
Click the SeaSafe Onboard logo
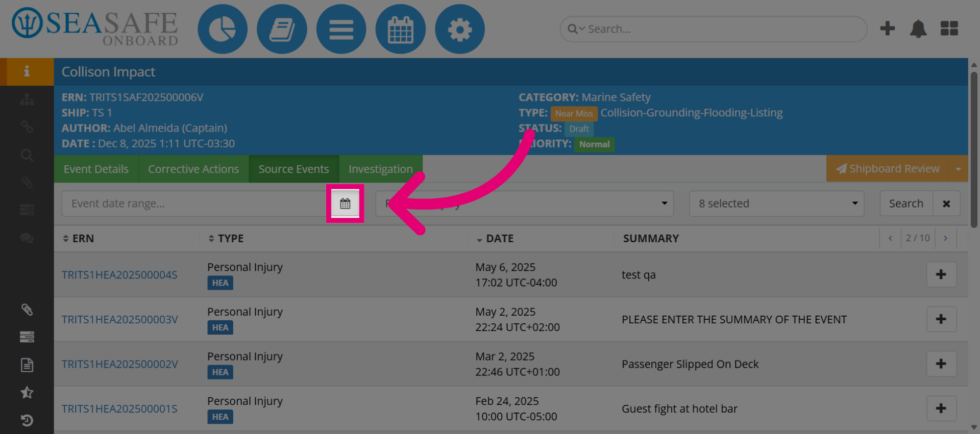[x=95, y=27]
